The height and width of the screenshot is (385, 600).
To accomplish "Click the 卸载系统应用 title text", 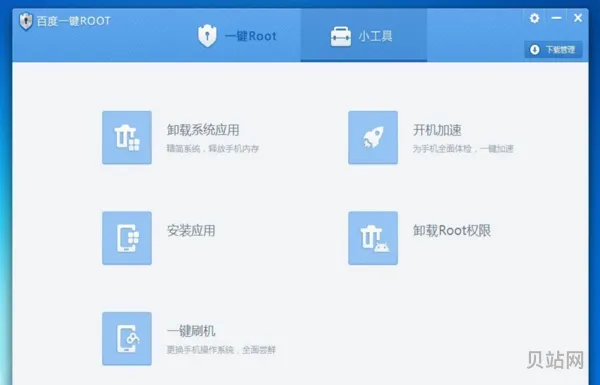I will (x=203, y=130).
